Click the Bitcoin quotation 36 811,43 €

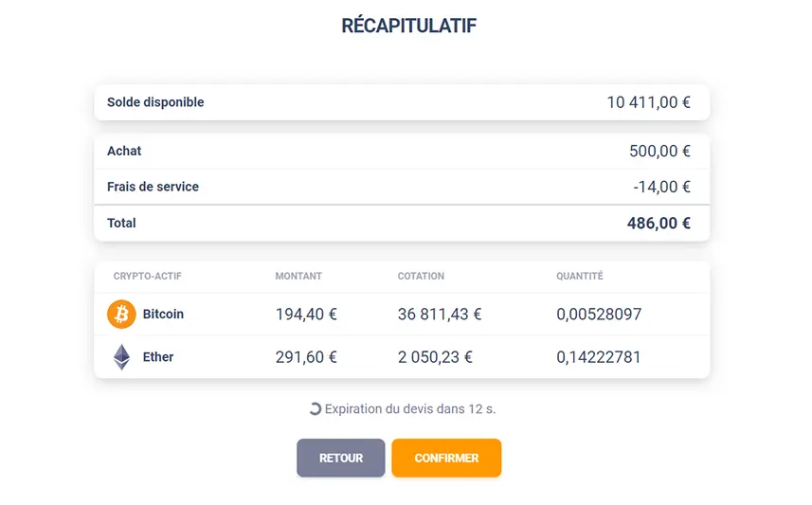tap(440, 314)
